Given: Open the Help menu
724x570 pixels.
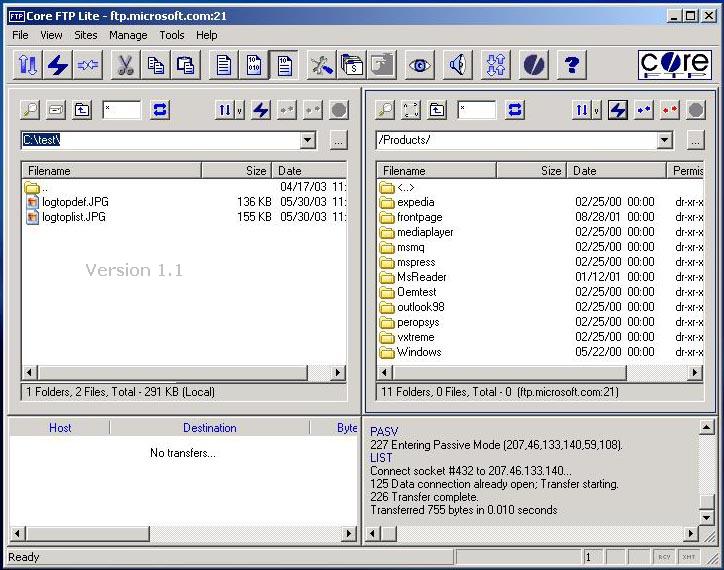Looking at the screenshot, I should point(206,35).
